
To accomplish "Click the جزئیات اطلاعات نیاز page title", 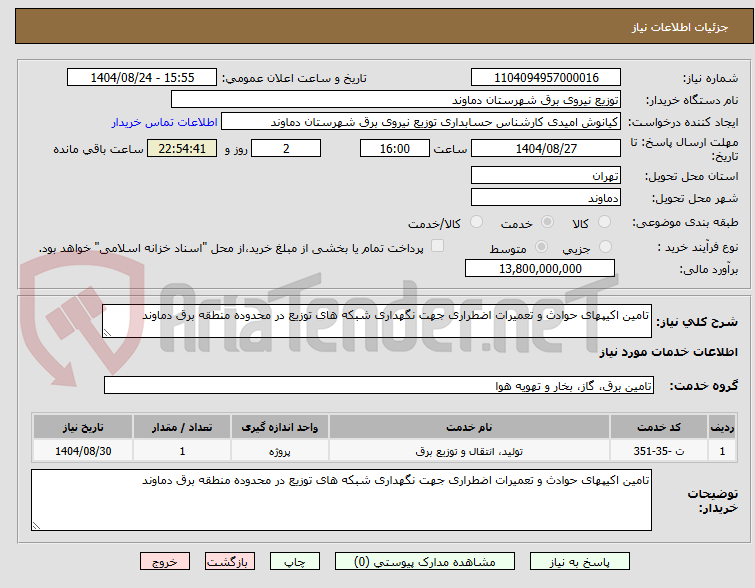I will pyautogui.click(x=680, y=27).
